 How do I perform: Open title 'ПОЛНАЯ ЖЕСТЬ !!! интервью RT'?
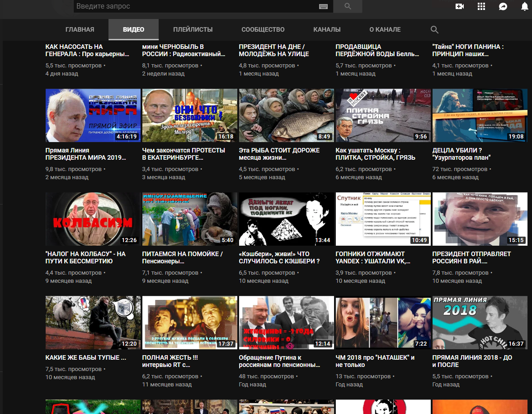click(x=170, y=361)
